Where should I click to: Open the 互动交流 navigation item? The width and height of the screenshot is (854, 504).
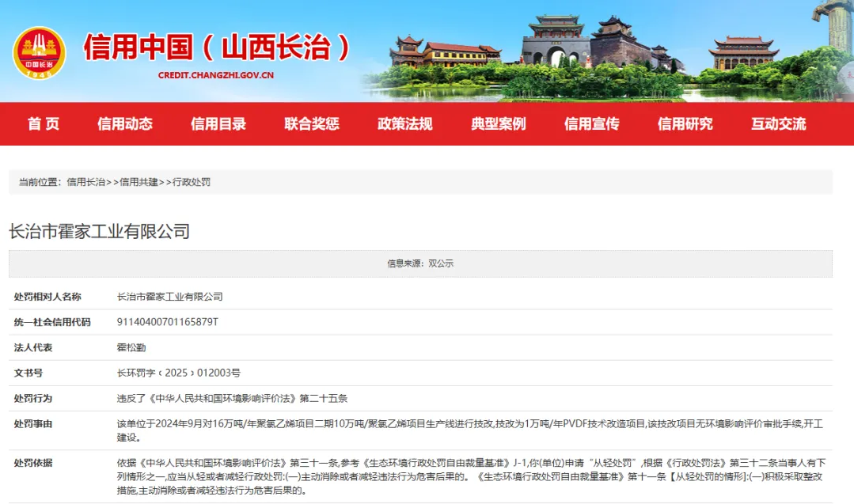tap(779, 124)
